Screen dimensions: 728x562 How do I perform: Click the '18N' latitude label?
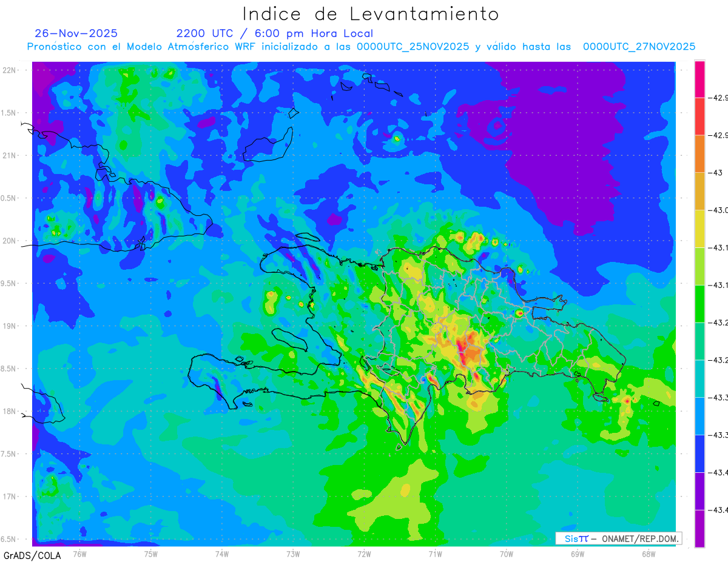coord(10,411)
